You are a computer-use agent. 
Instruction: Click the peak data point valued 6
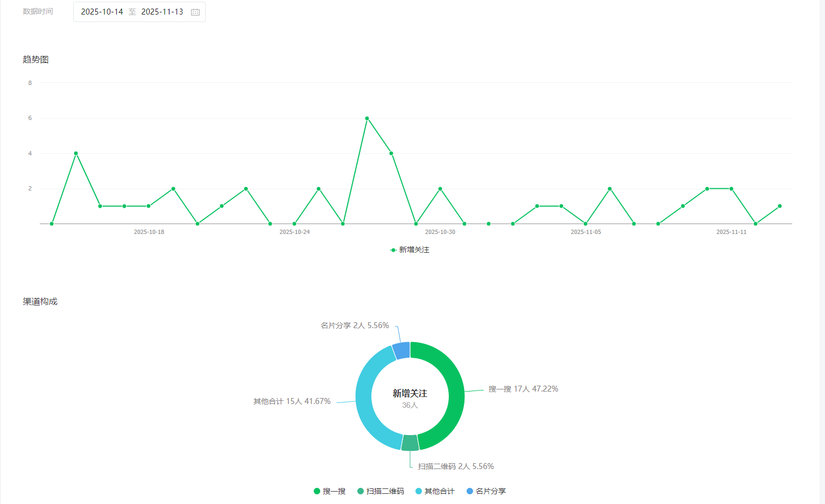[367, 118]
